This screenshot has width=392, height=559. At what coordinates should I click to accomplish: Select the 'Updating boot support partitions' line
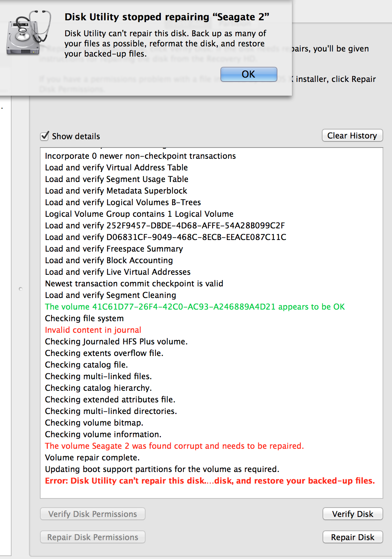162,469
